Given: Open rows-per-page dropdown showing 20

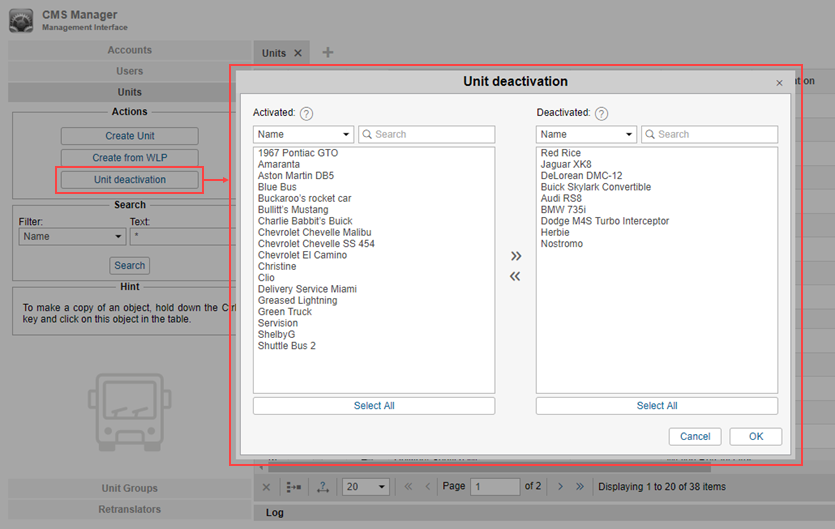Looking at the screenshot, I should pos(365,487).
